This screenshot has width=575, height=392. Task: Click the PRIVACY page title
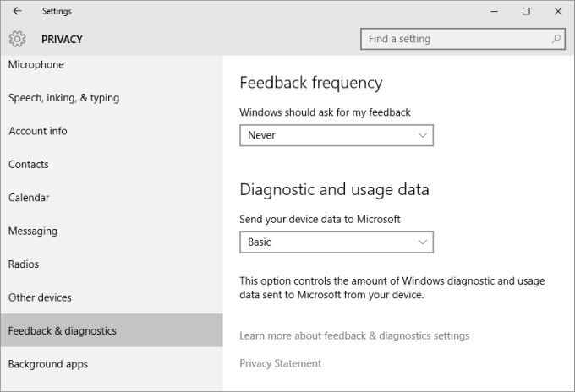click(x=62, y=39)
